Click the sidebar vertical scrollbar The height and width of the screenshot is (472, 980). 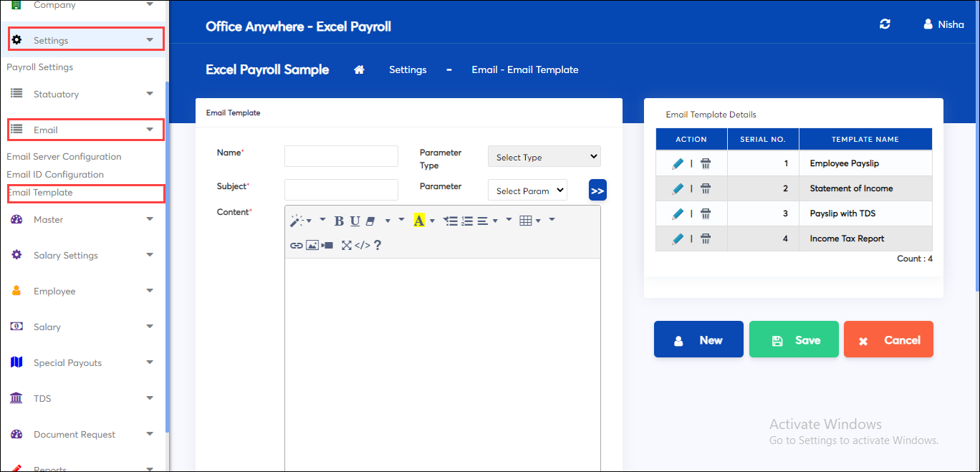click(x=167, y=256)
